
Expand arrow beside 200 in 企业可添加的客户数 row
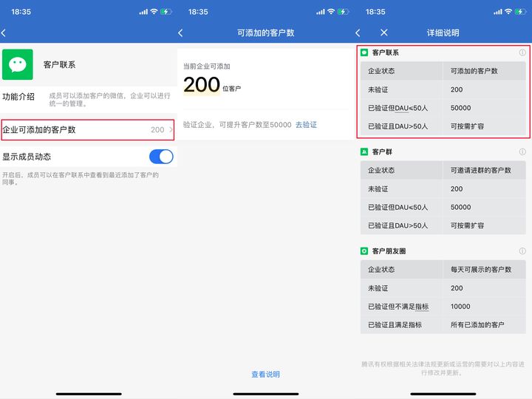(x=171, y=130)
